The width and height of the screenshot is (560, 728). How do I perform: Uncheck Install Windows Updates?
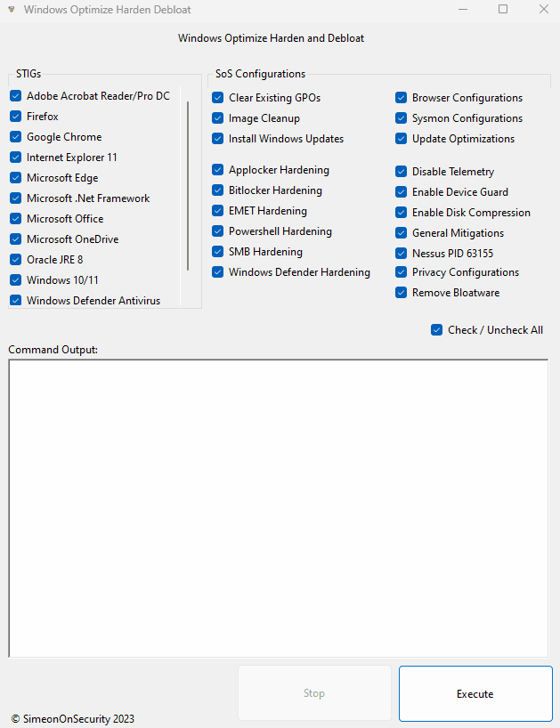[x=218, y=139]
